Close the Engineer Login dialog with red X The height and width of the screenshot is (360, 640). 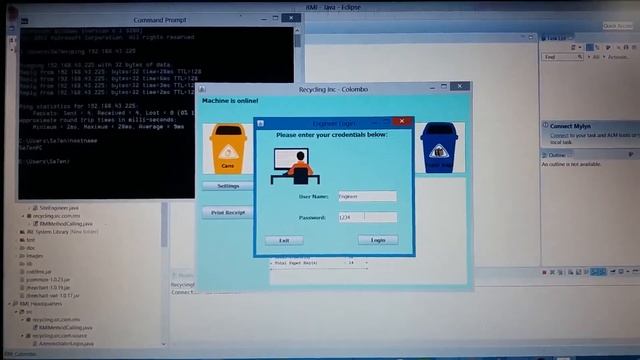click(402, 121)
